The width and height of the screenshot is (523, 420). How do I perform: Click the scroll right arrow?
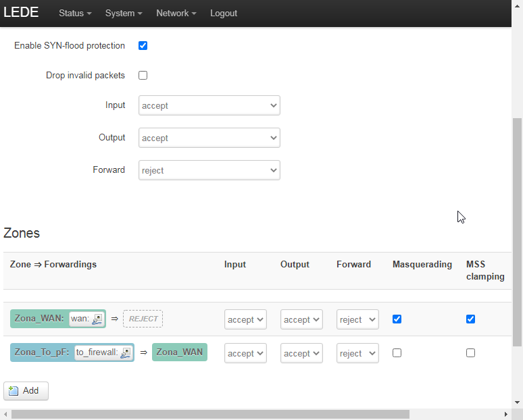[505, 415]
